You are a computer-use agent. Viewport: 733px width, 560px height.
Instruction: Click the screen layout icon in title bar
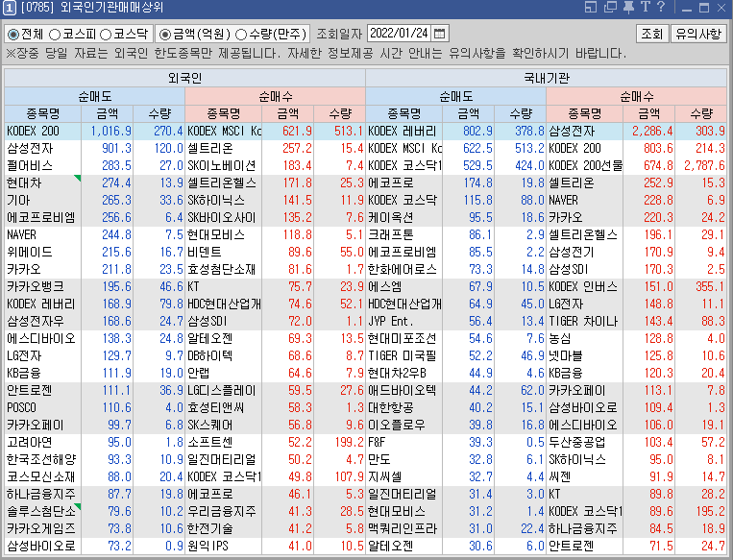[x=589, y=9]
